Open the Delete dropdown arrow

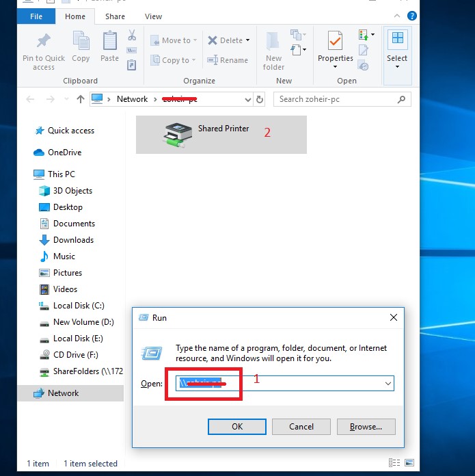(x=247, y=40)
